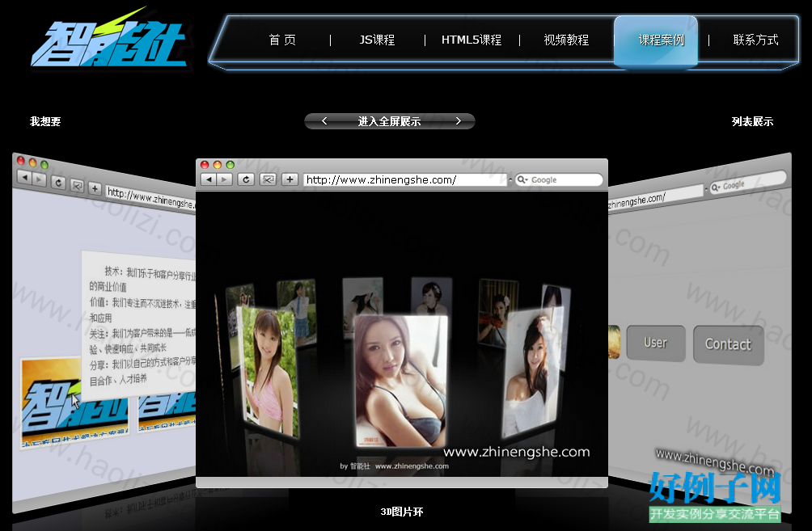Show previous case with left arrow
The image size is (812, 531).
point(324,120)
